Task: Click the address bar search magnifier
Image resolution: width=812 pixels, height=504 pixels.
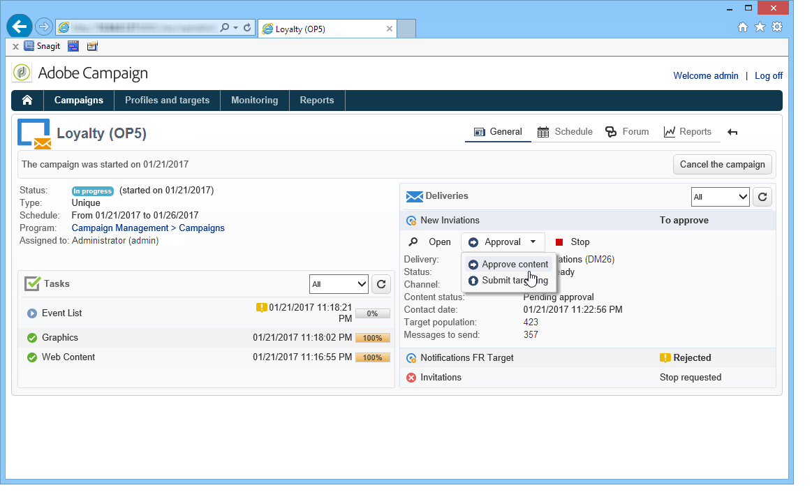Action: pyautogui.click(x=224, y=27)
